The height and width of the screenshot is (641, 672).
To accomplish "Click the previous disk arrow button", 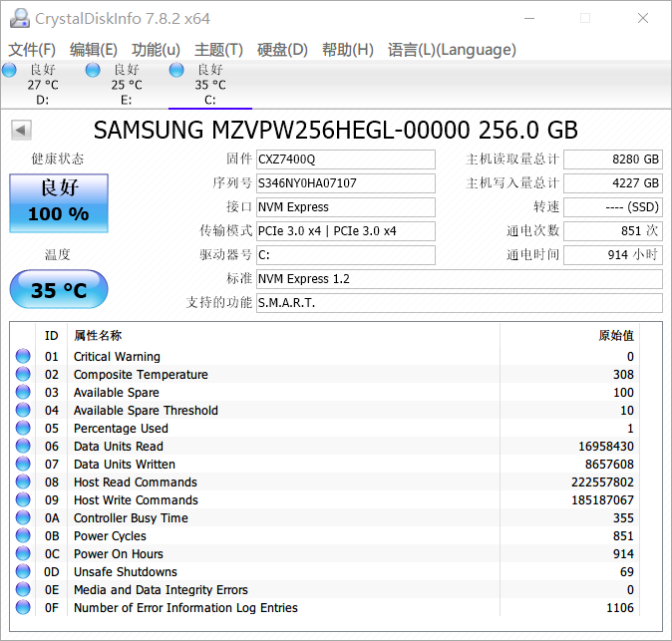I will (x=21, y=130).
